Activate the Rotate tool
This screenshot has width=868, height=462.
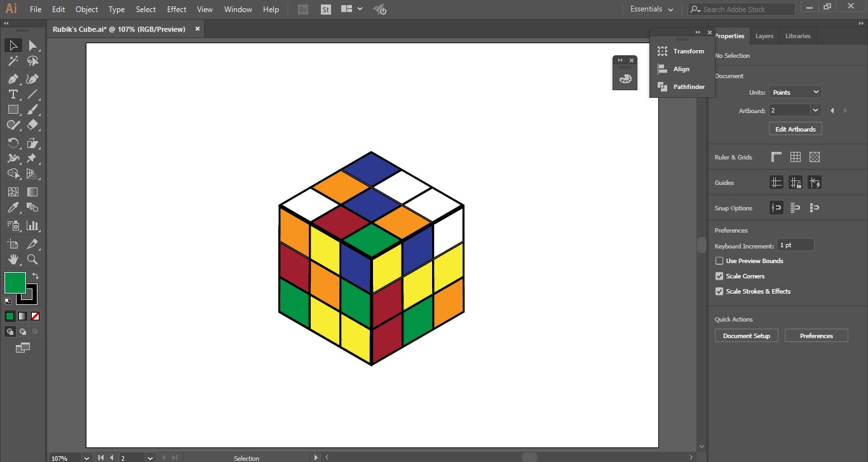[x=13, y=143]
